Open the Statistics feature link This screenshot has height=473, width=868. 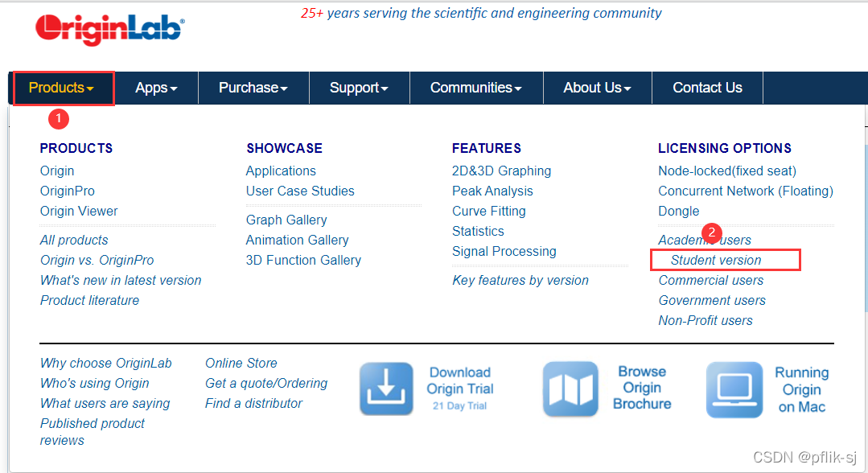479,231
